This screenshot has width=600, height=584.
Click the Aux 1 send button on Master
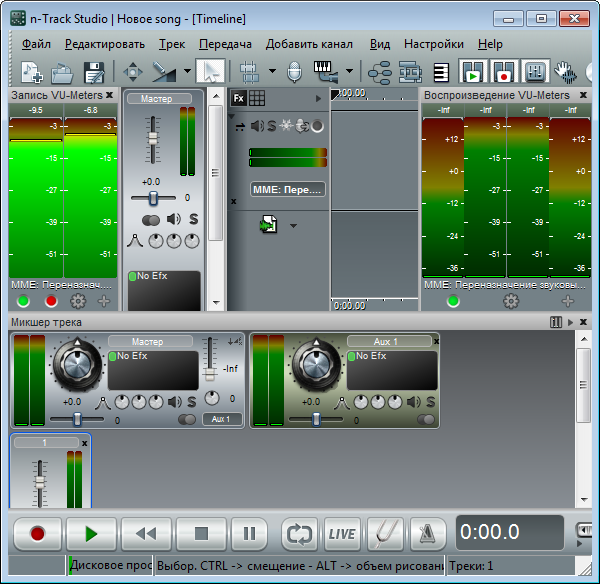(x=222, y=419)
